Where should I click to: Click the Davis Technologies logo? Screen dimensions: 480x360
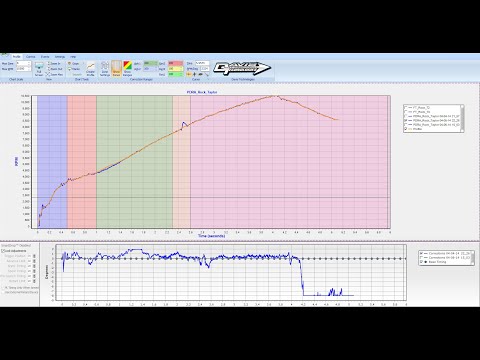(x=242, y=68)
